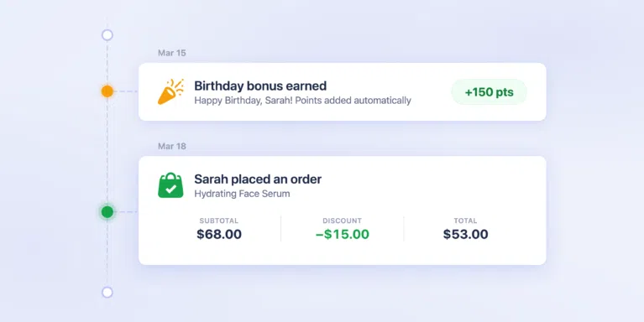Viewport: 644px width, 322px height.
Task: Click the SUBTOTAL column label
Action: pos(219,221)
